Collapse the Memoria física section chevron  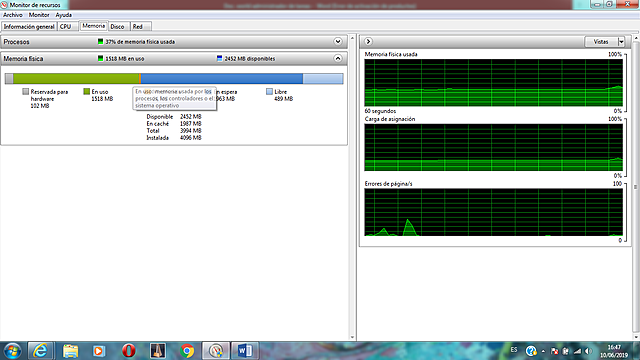click(338, 58)
